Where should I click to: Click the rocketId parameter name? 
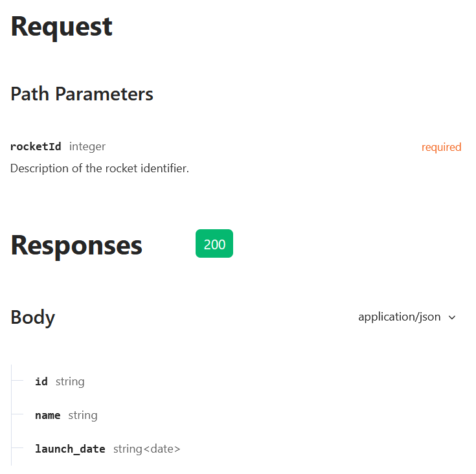click(x=36, y=146)
